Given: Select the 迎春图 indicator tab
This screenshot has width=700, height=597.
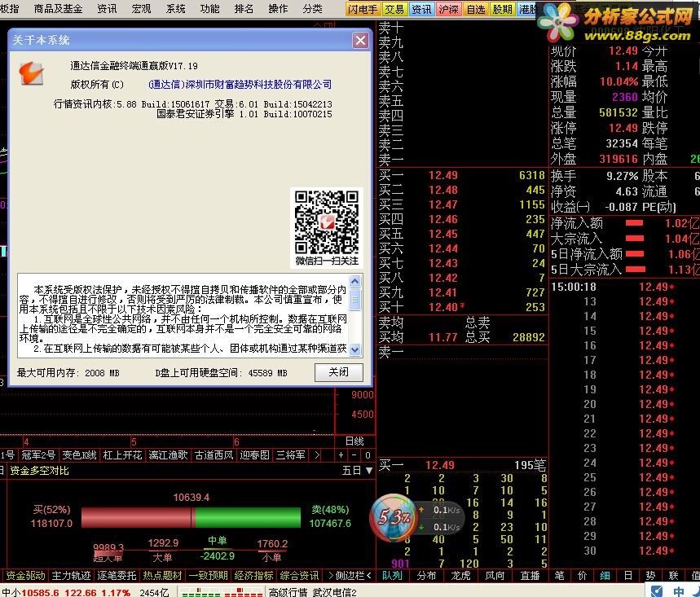Looking at the screenshot, I should tap(254, 455).
